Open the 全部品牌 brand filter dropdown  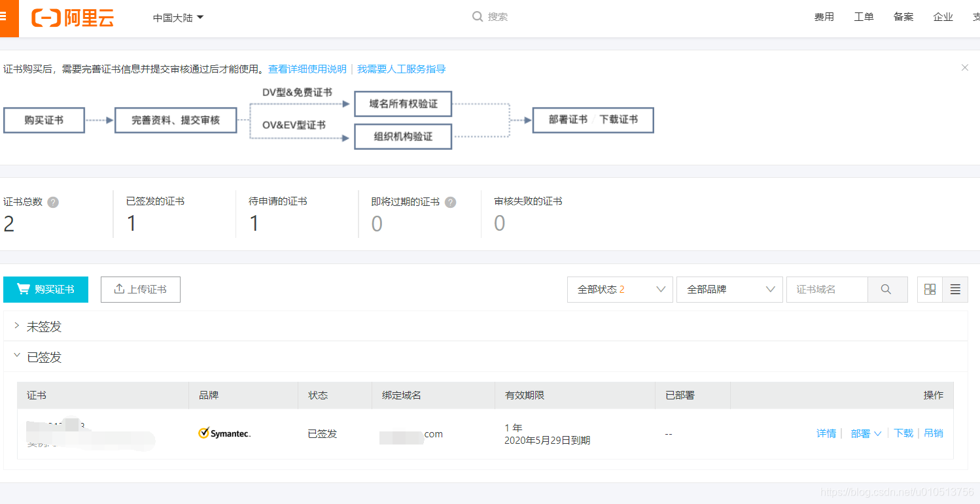729,289
